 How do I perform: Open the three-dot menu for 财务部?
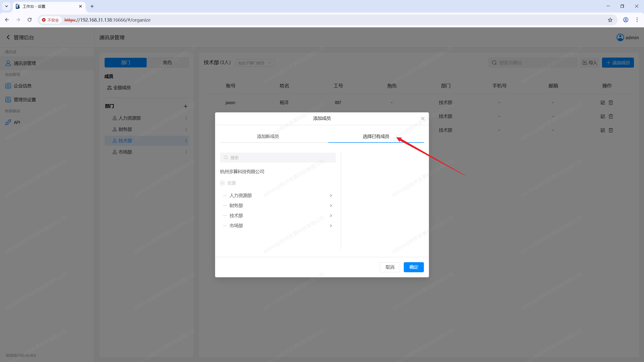[x=186, y=129]
